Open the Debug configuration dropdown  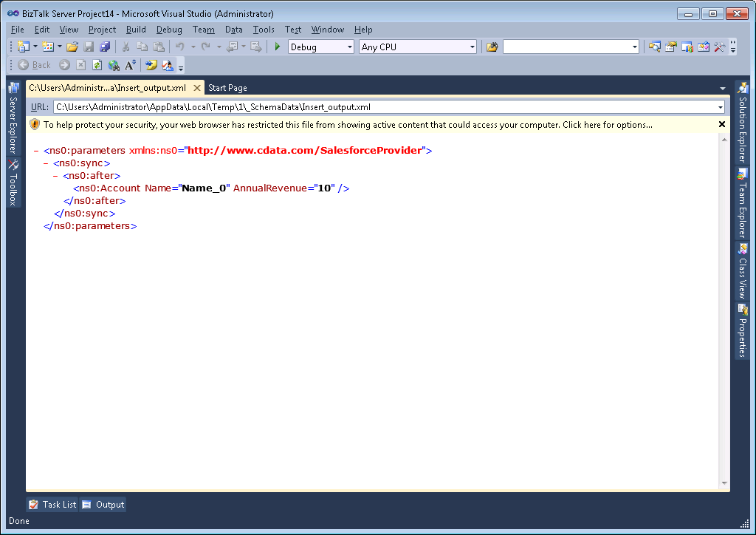321,47
